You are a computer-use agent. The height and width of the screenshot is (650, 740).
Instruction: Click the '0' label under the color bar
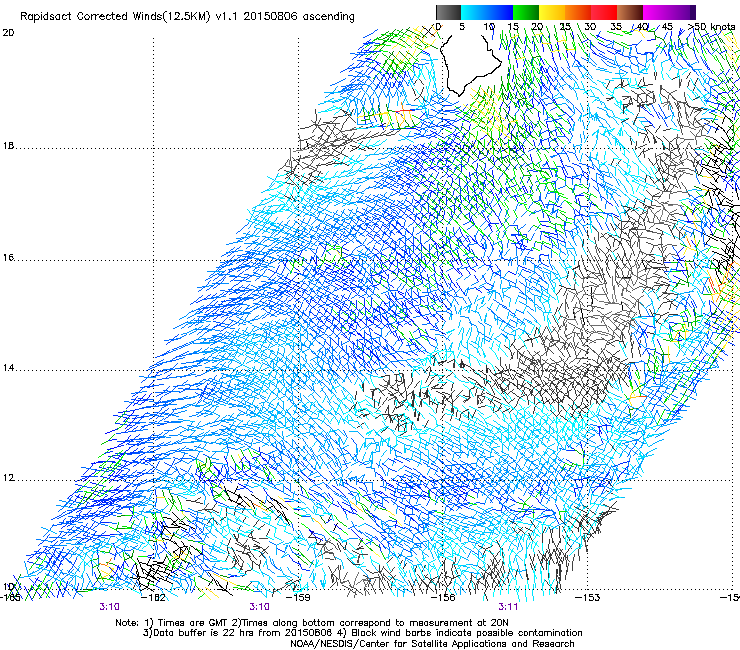[438, 27]
